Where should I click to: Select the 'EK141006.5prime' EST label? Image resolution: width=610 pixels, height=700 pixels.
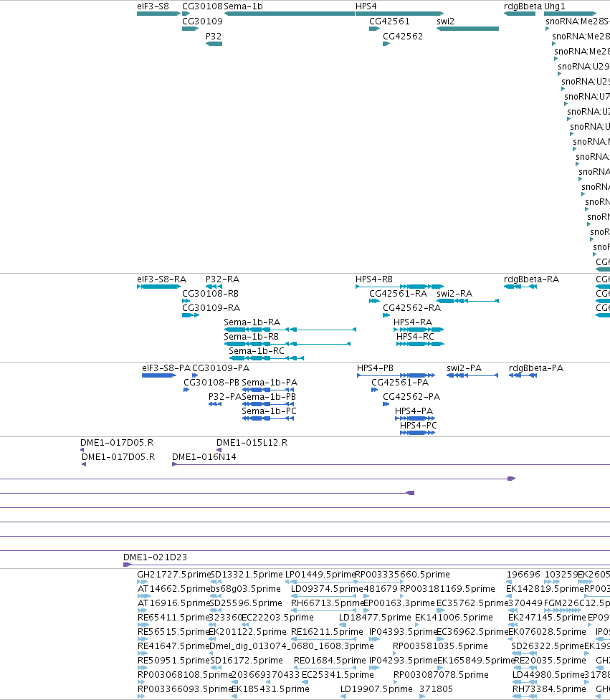coord(454,617)
